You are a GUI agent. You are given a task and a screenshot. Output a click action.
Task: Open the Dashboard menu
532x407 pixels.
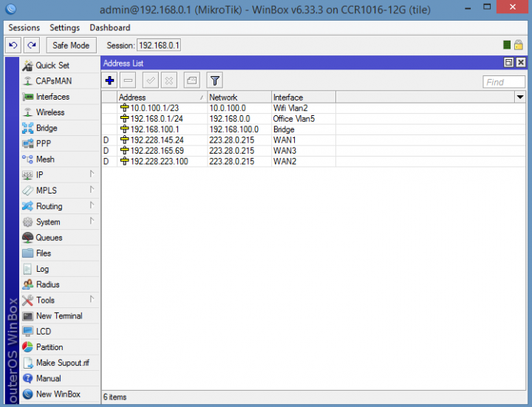point(110,28)
